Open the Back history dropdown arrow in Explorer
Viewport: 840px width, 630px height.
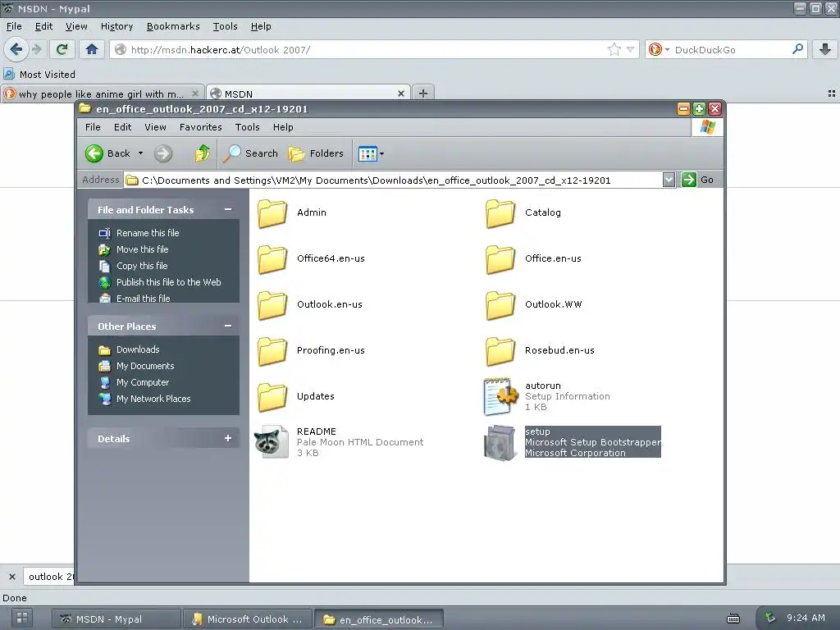pyautogui.click(x=140, y=153)
